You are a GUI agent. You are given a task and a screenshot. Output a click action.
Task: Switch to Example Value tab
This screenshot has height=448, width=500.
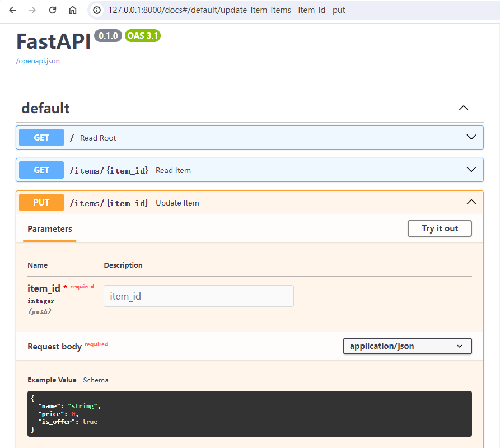tap(52, 380)
